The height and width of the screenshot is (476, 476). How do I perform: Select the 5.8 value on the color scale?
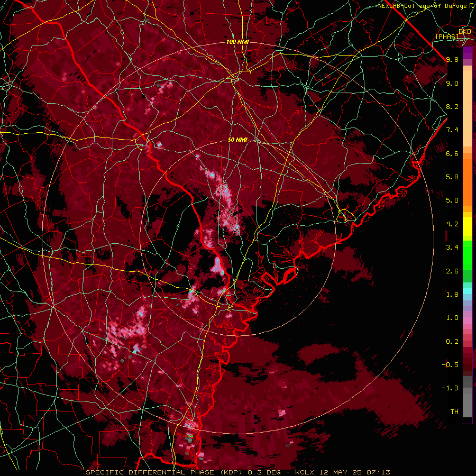tap(452, 177)
